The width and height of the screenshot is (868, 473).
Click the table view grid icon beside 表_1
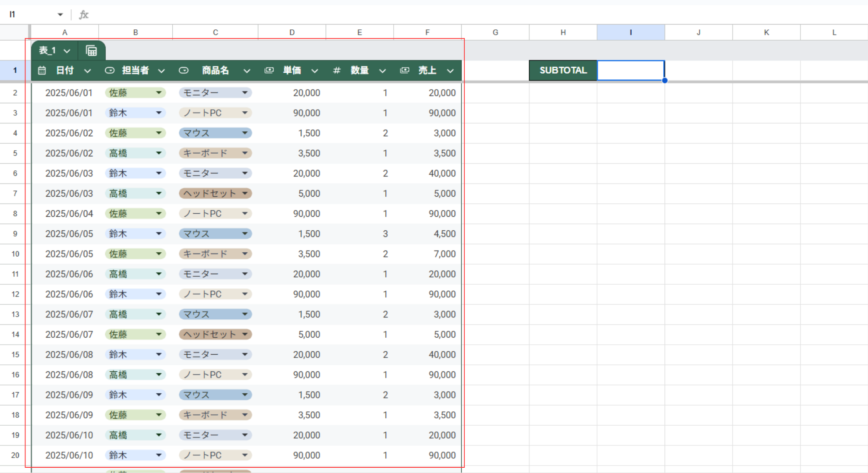coord(91,51)
